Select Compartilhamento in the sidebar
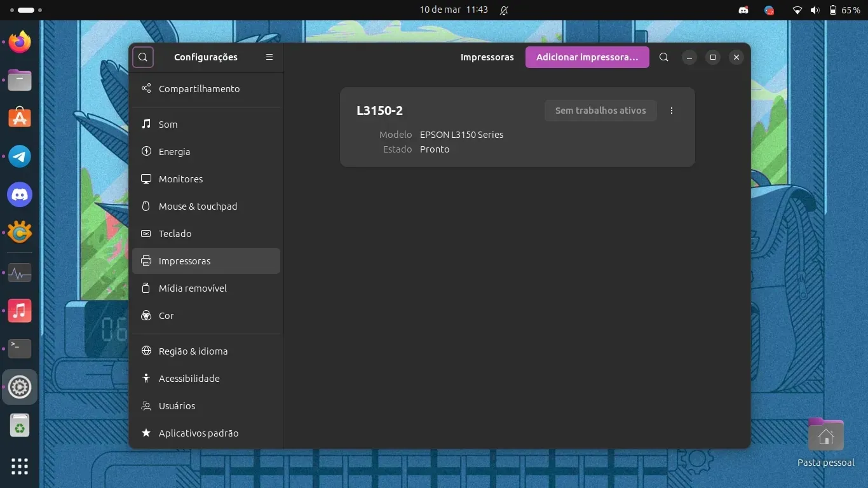 click(199, 89)
